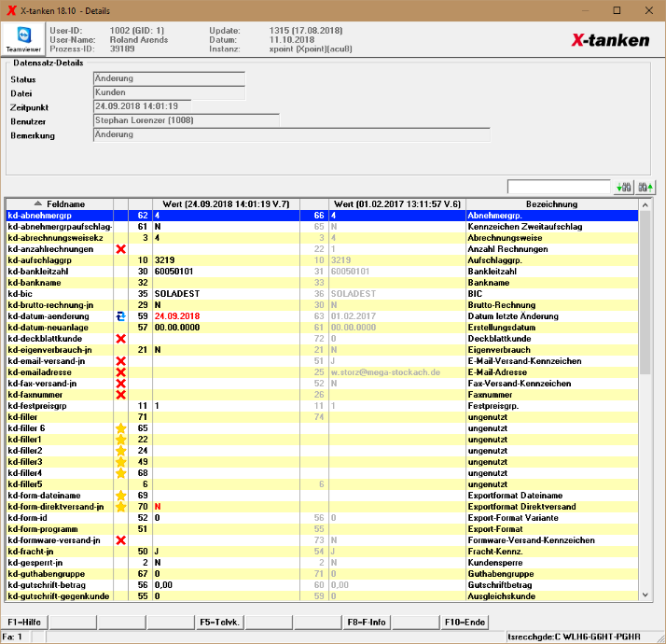
Task: Click red X icon for kd-formware-versand-jn
Action: coord(120,540)
